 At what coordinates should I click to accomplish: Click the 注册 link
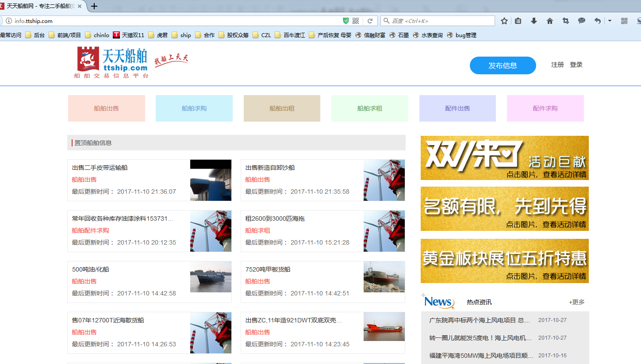(x=557, y=65)
